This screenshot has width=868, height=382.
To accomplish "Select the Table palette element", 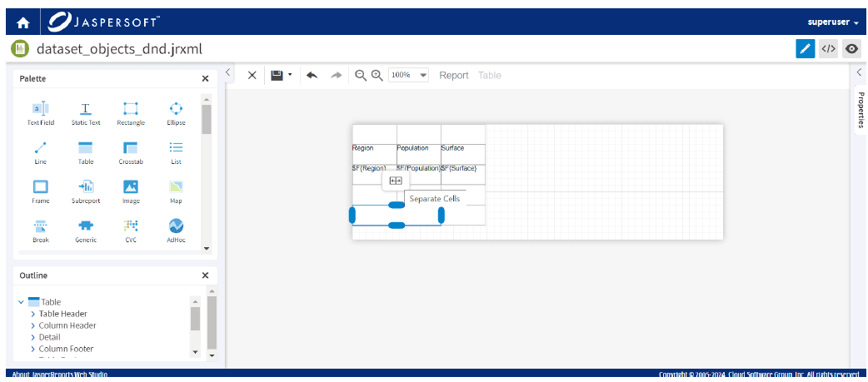I will tap(86, 152).
